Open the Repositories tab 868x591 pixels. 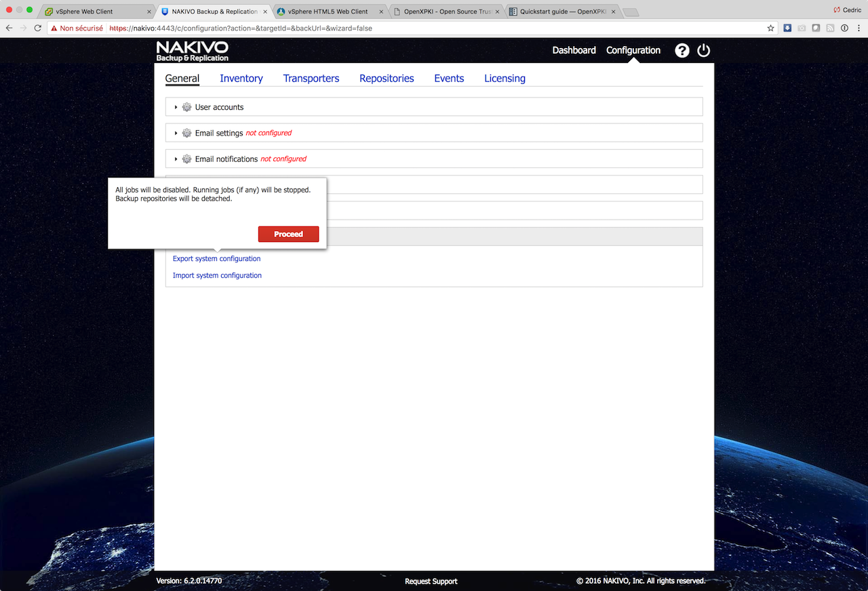[x=387, y=79]
